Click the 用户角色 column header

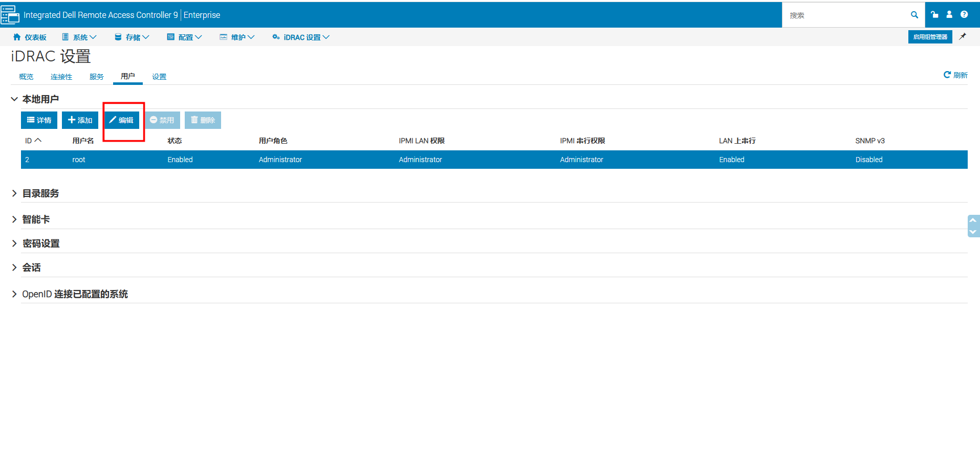pos(273,141)
